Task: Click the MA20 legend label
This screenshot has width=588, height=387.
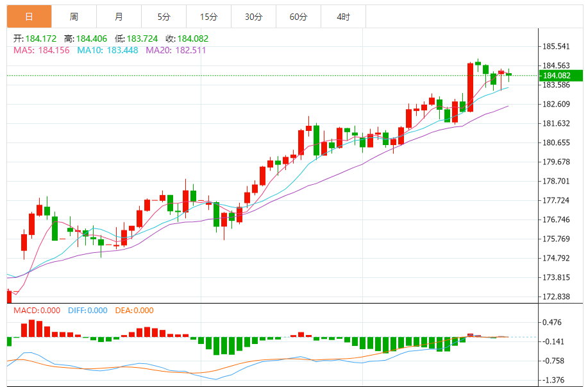Action: [176, 50]
